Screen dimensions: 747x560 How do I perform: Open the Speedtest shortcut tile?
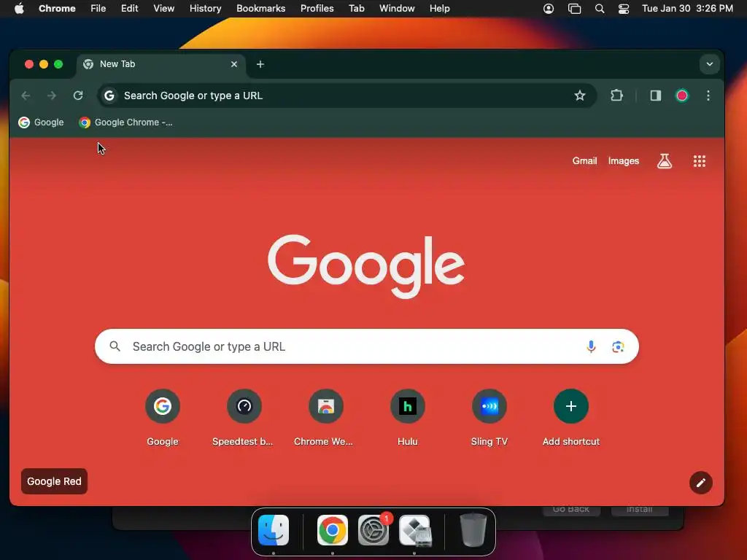tap(244, 418)
